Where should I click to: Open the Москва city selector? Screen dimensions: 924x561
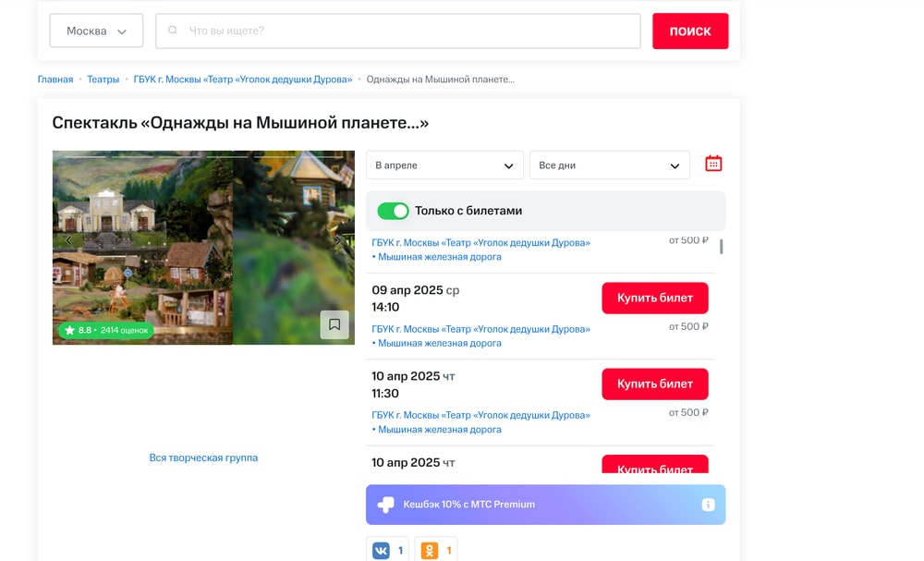pos(95,30)
